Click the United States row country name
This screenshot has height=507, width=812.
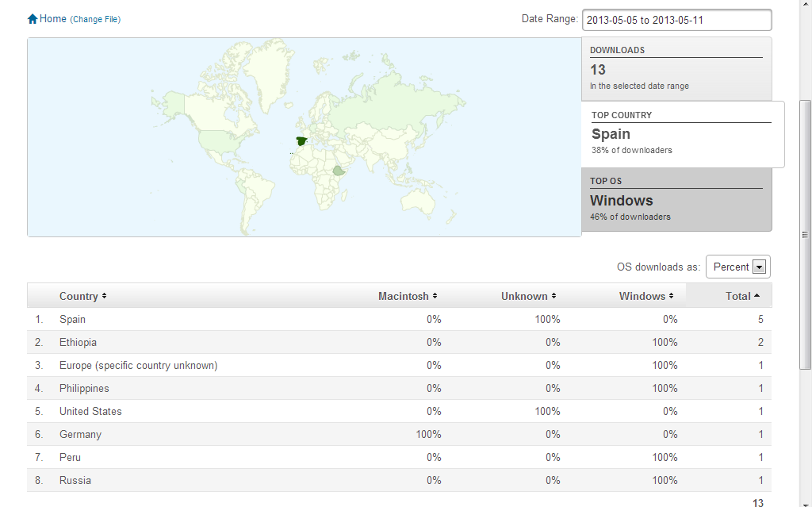click(x=90, y=411)
